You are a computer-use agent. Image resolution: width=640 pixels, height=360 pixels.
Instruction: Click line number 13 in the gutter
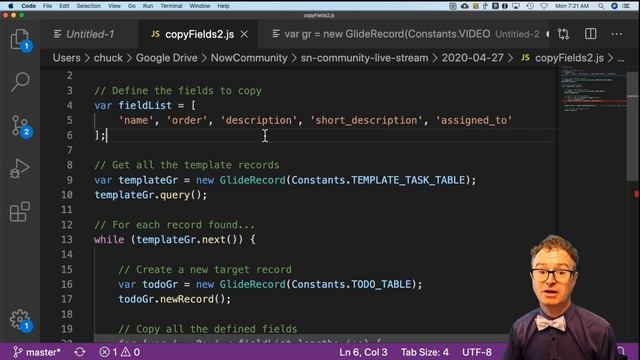click(x=67, y=240)
